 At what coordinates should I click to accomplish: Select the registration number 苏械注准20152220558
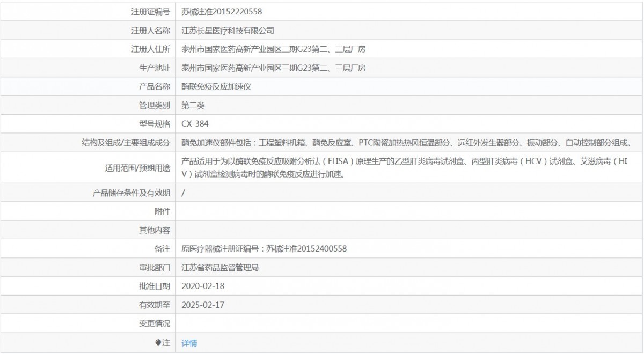point(222,11)
